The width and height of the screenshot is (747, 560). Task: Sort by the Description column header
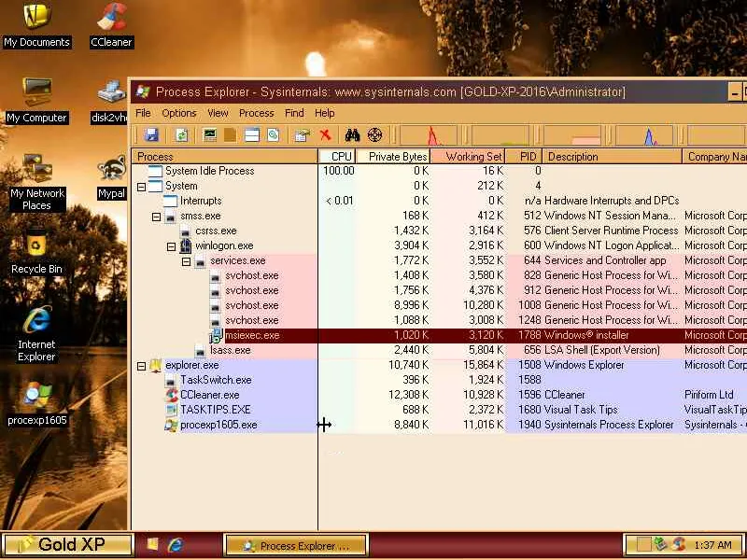613,156
